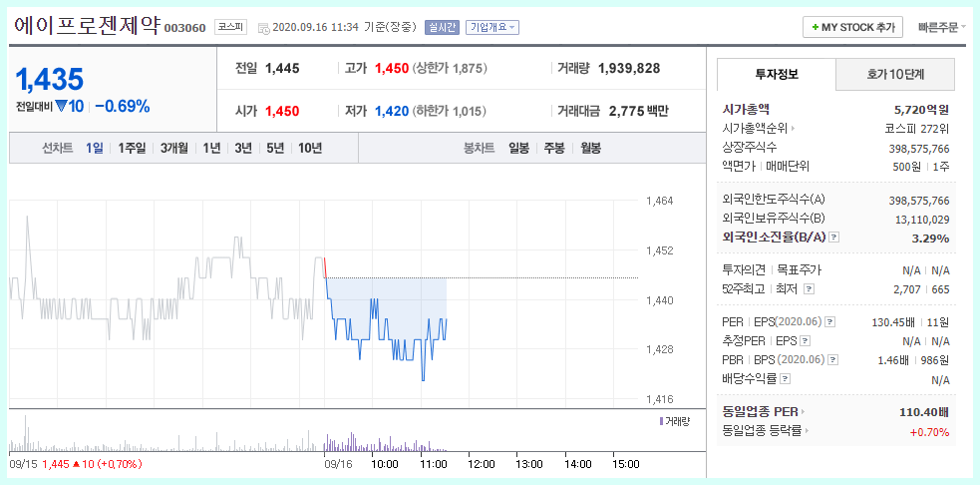The width and height of the screenshot is (980, 485).
Task: Switch to the 호가10단계 tab
Action: 895,75
